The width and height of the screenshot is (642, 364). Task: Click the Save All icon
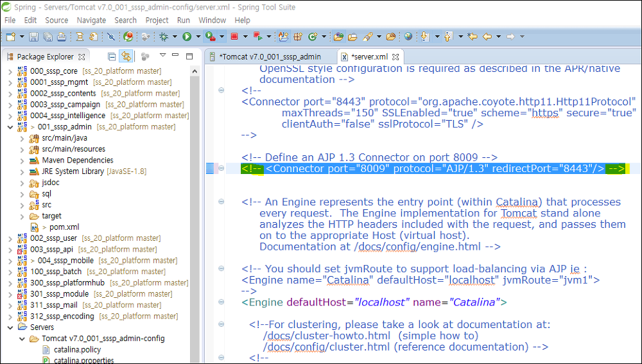tap(48, 37)
